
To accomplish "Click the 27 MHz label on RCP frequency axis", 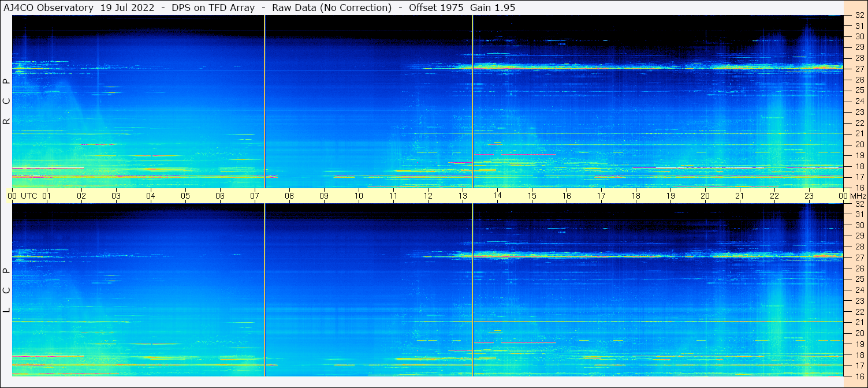I will pos(859,69).
